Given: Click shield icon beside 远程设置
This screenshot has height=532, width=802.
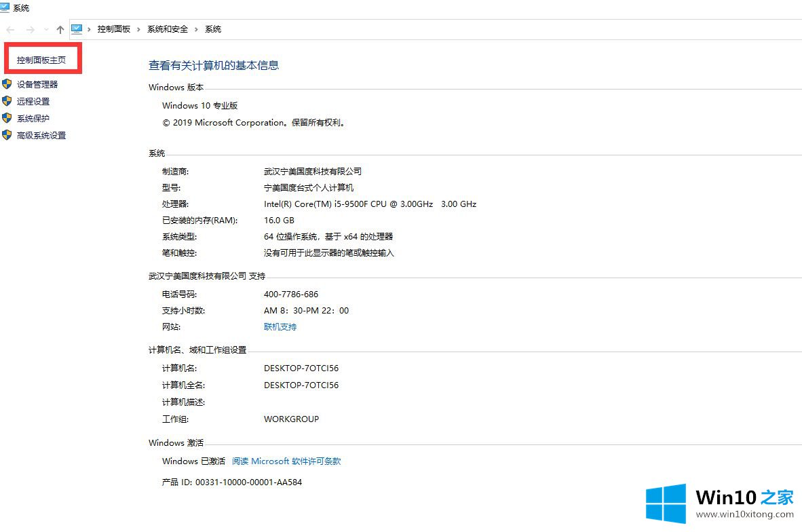Looking at the screenshot, I should click(7, 101).
